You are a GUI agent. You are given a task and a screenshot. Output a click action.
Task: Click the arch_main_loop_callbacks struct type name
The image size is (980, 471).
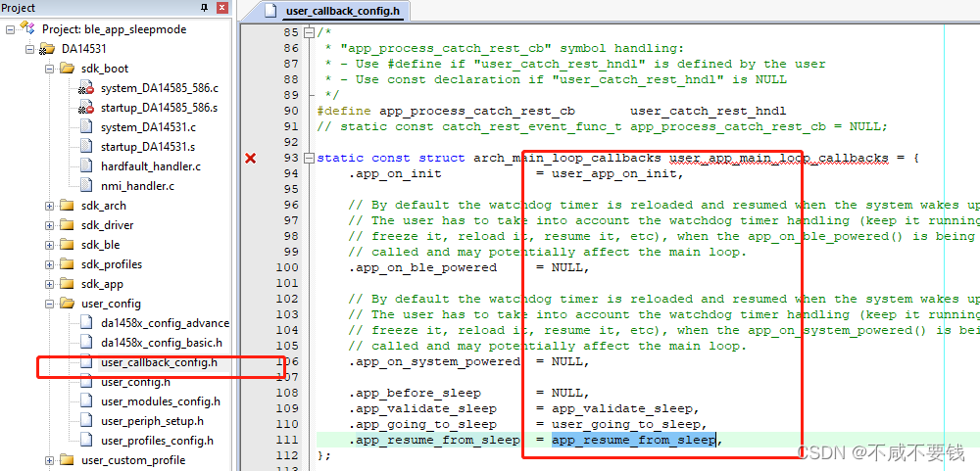click(x=566, y=158)
